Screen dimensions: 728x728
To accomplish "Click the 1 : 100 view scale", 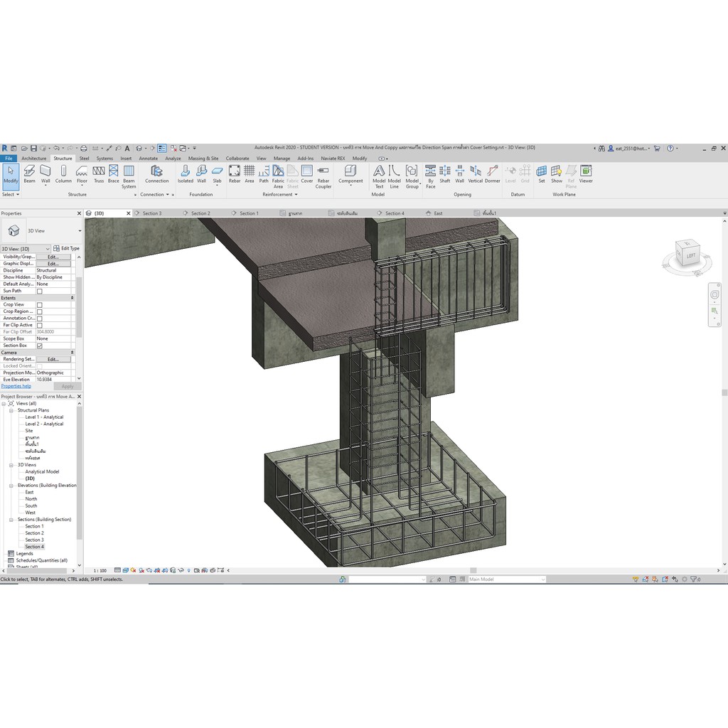I will [100, 571].
